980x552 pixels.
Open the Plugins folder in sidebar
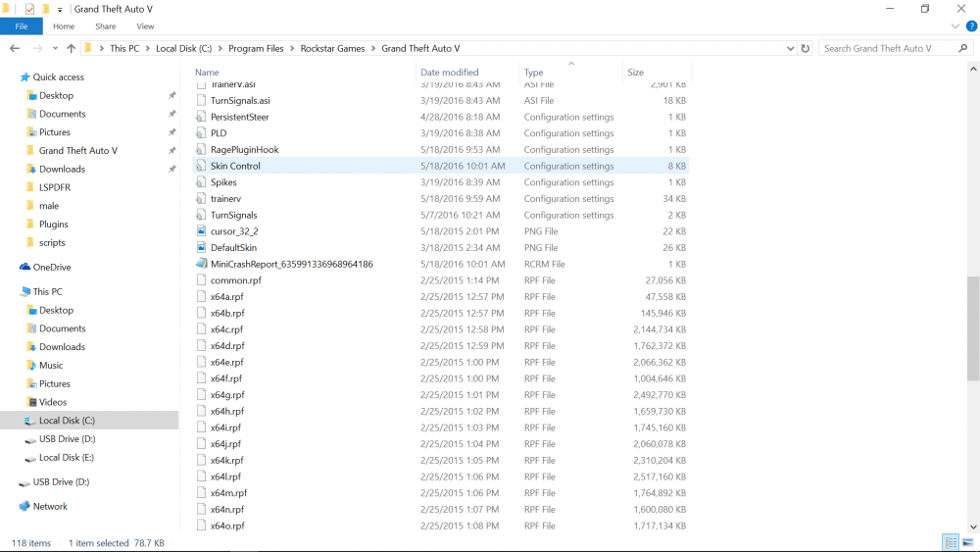(x=54, y=225)
